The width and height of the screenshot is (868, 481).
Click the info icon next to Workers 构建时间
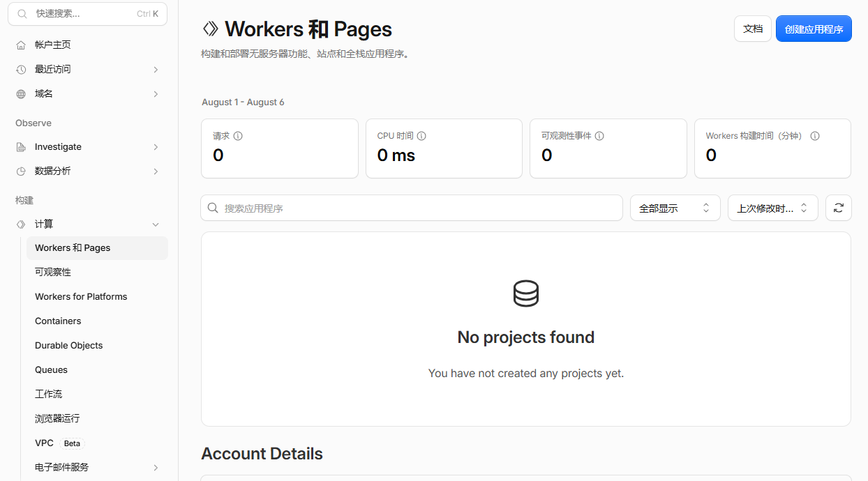pyautogui.click(x=814, y=136)
